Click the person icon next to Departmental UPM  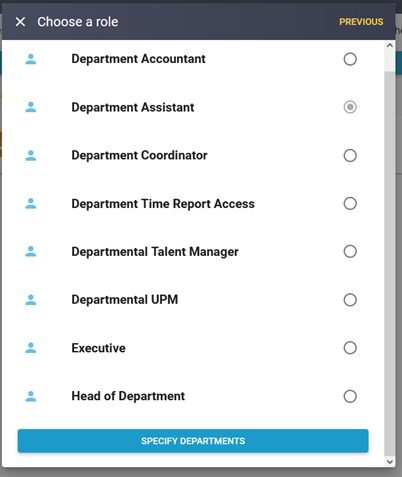tap(31, 300)
